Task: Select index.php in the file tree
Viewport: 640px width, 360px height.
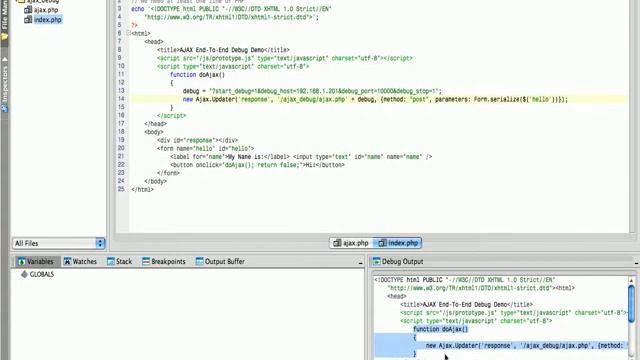Action: (x=47, y=20)
